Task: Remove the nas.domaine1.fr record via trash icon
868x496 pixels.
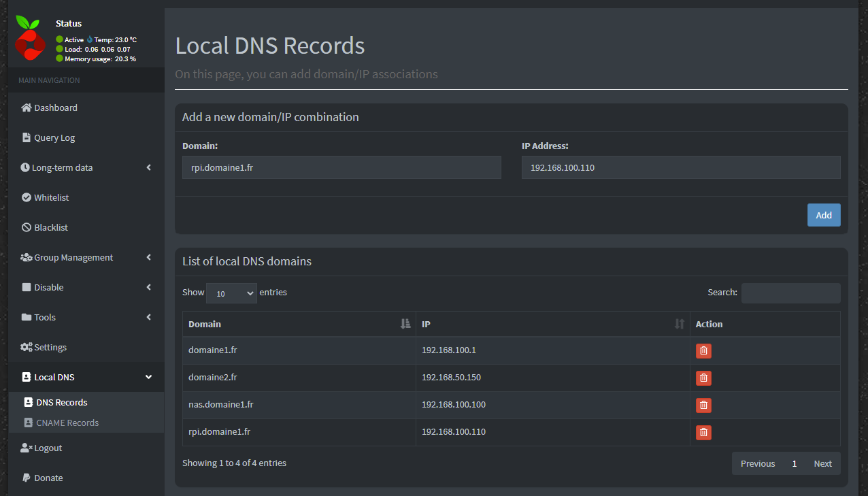Action: (x=703, y=406)
